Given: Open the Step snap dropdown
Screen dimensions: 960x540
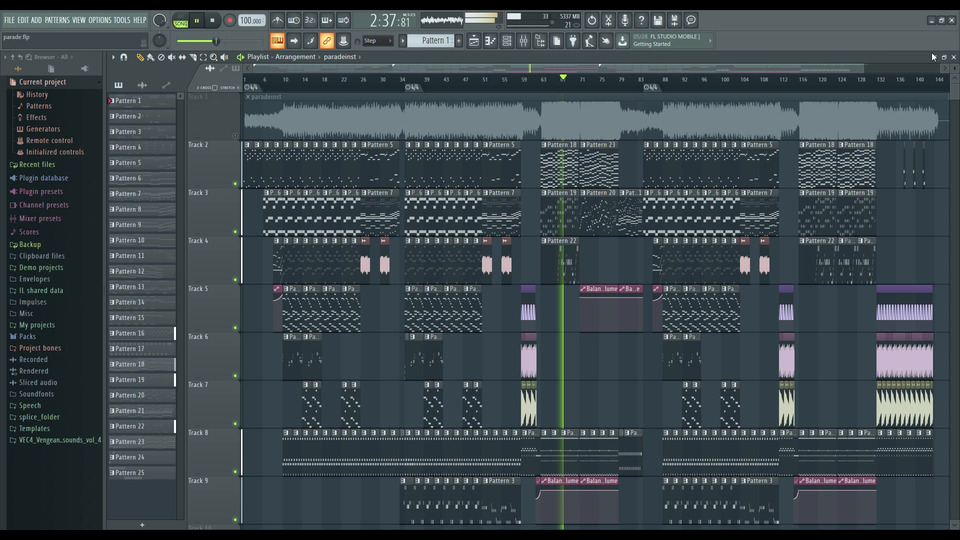Looking at the screenshot, I should [x=376, y=41].
